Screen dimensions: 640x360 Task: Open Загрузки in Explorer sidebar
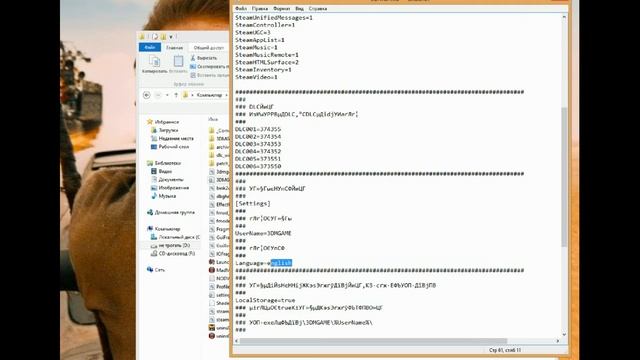(168, 130)
